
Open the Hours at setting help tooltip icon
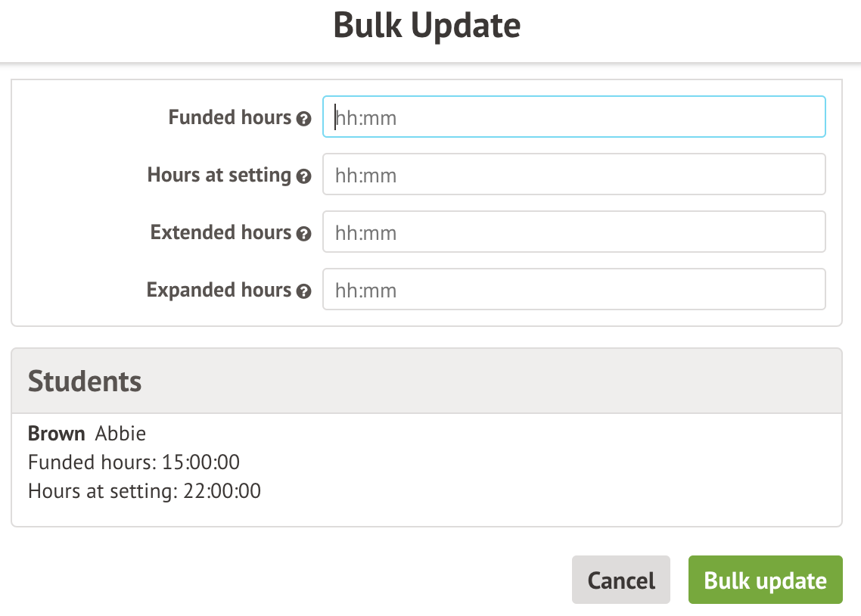[x=304, y=176]
